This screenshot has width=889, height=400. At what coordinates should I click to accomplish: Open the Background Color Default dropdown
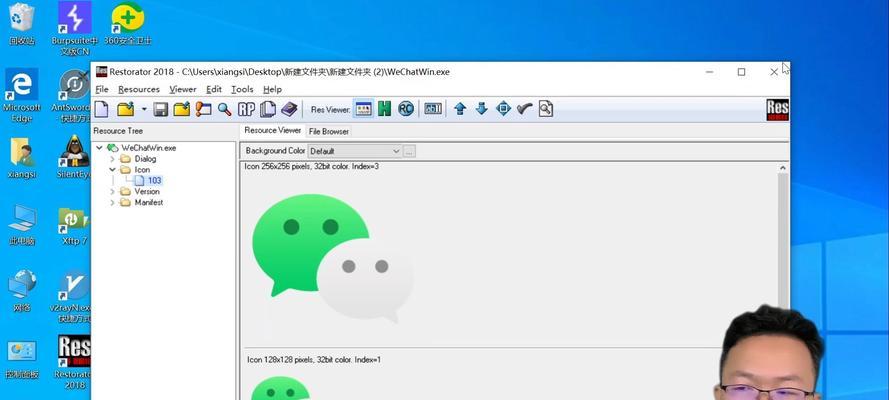point(355,151)
